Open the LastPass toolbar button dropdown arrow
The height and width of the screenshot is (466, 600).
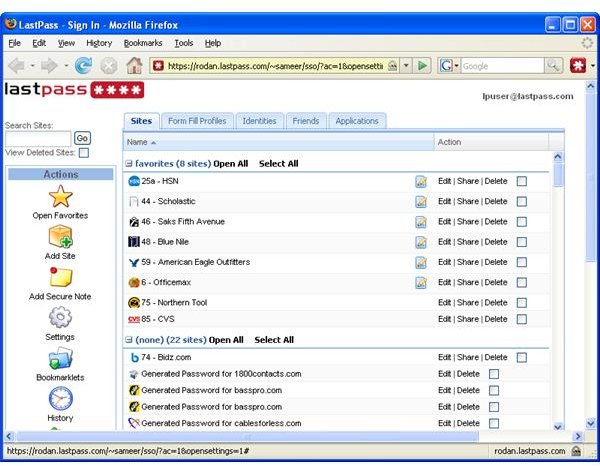click(592, 66)
